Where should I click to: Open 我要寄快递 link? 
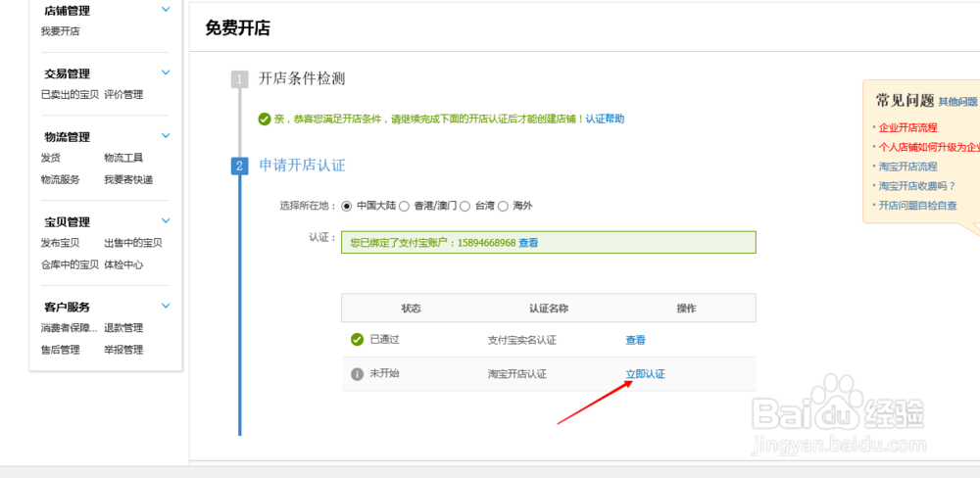pyautogui.click(x=128, y=180)
